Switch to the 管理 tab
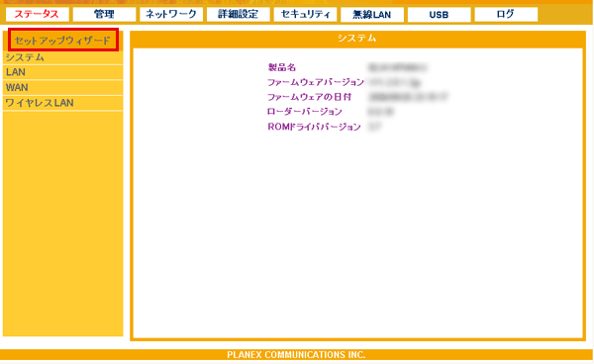 [104, 15]
